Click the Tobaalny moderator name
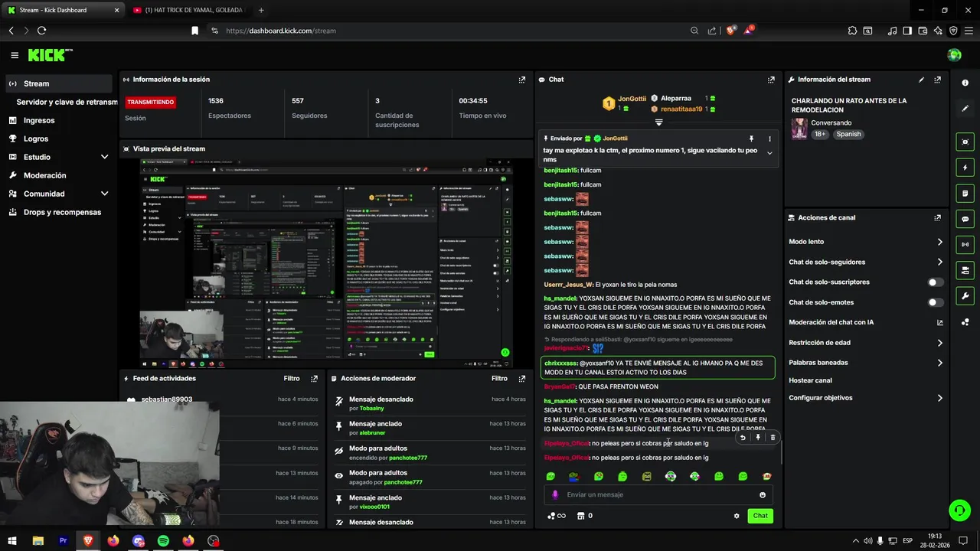Screen dimensions: 980x551 click(x=371, y=409)
